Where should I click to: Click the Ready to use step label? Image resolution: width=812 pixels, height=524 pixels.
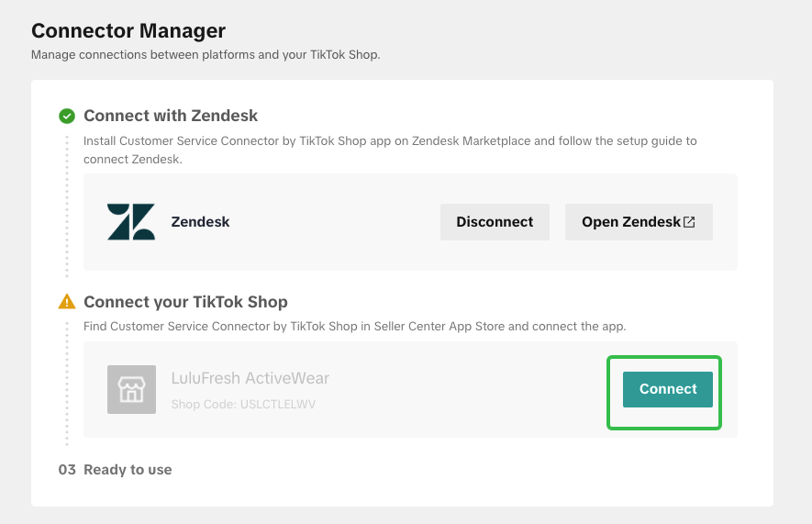pos(128,469)
